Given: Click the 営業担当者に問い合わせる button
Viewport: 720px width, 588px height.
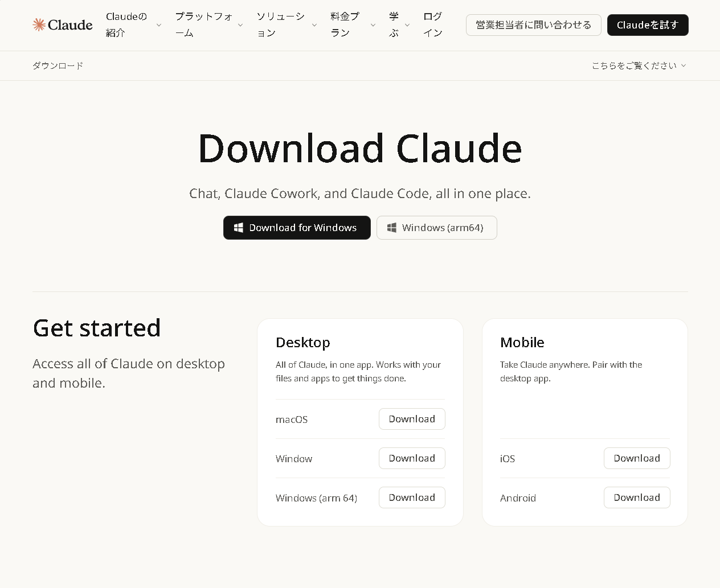Looking at the screenshot, I should [533, 24].
